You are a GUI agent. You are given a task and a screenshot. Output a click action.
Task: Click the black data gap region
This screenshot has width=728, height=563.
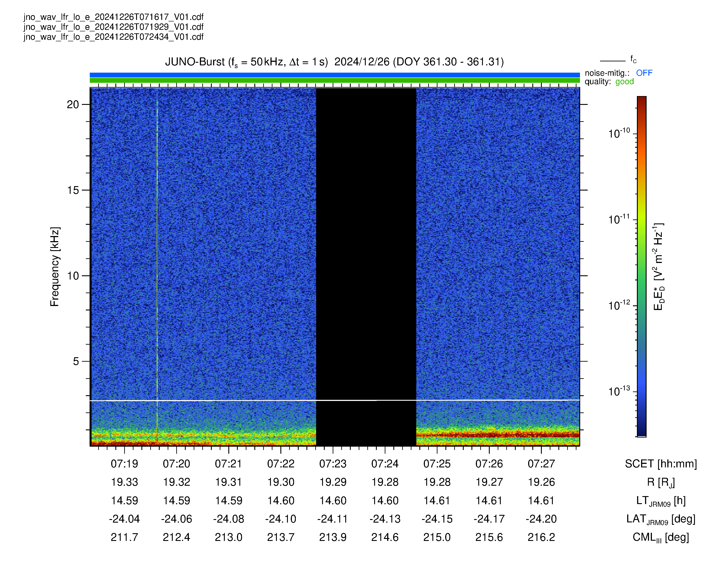pos(366,267)
